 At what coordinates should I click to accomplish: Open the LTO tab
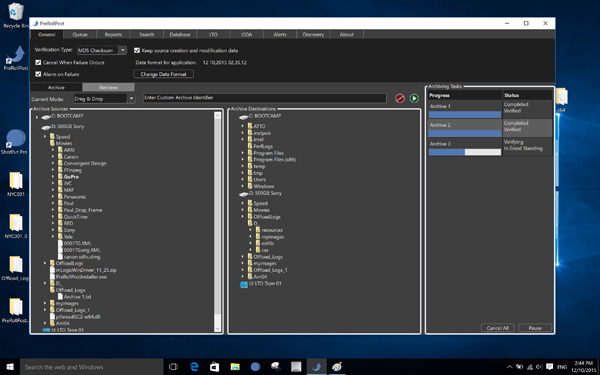[x=214, y=34]
